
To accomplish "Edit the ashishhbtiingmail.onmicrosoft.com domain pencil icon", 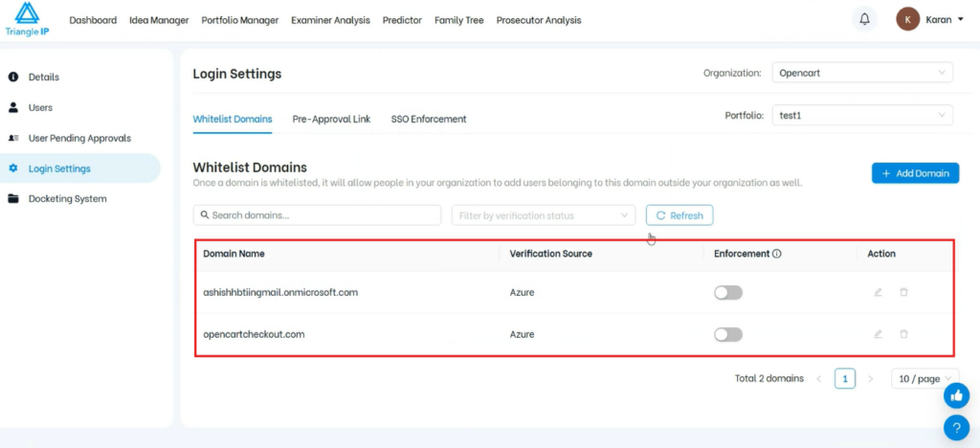I will pos(878,292).
